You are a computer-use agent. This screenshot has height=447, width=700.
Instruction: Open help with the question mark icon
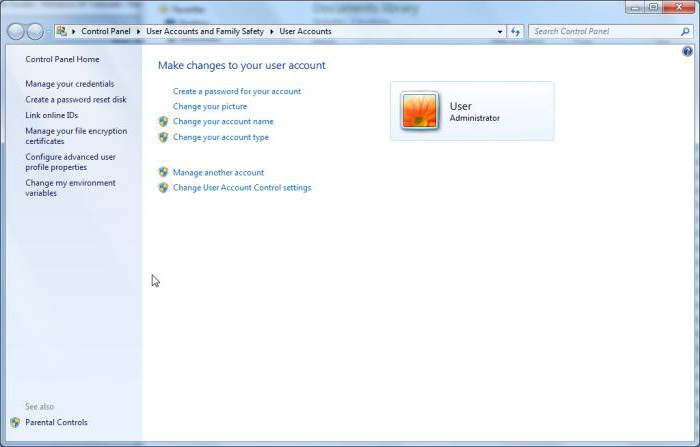687,51
